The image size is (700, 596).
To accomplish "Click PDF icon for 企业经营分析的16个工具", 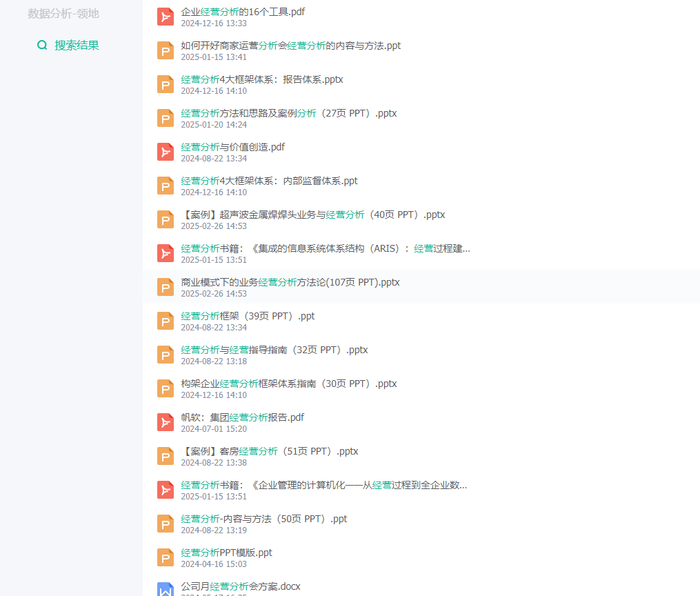I will point(166,17).
